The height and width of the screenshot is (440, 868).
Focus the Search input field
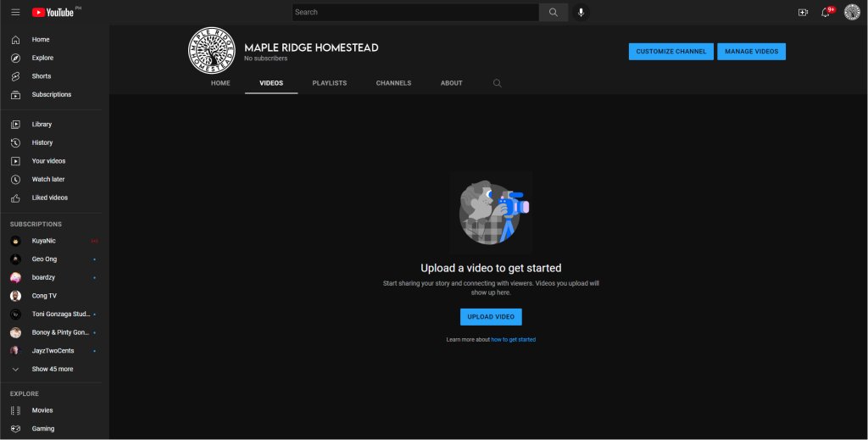[415, 12]
